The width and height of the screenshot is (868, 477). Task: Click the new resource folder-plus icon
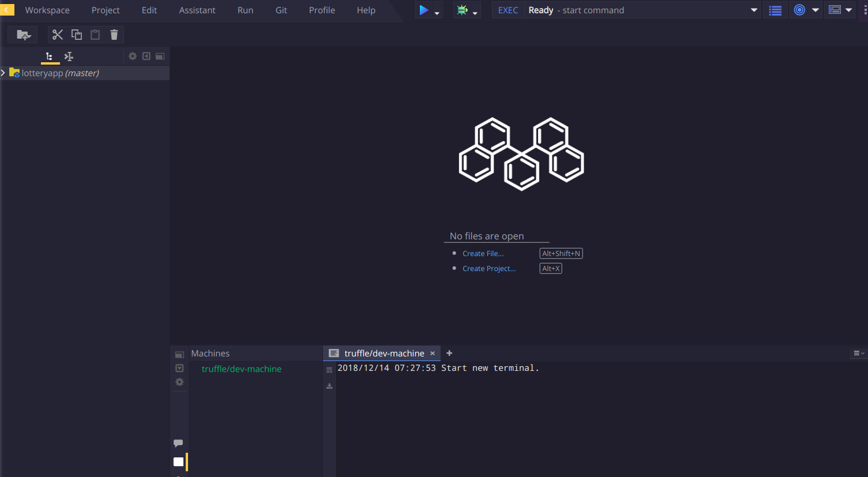coord(23,35)
